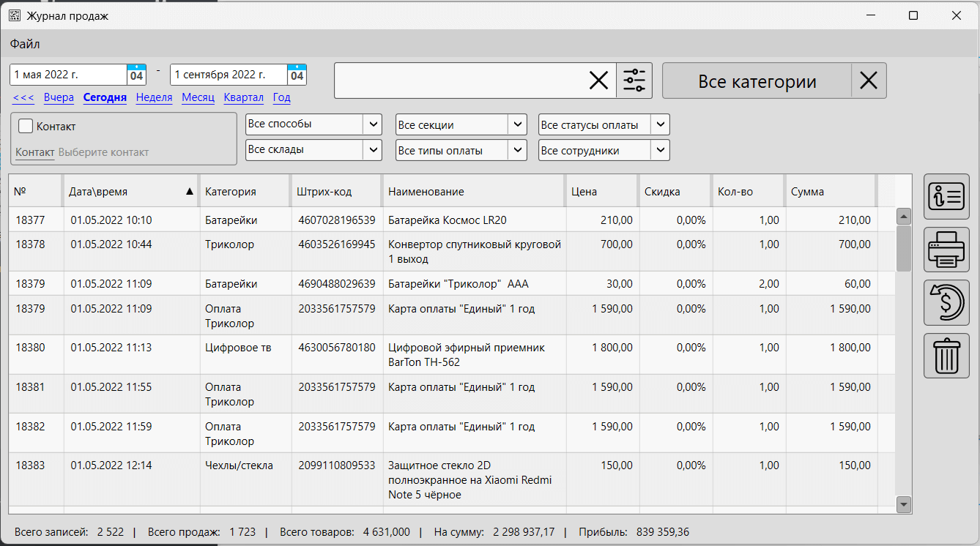Expand the Все сотрудники dropdown

(660, 150)
